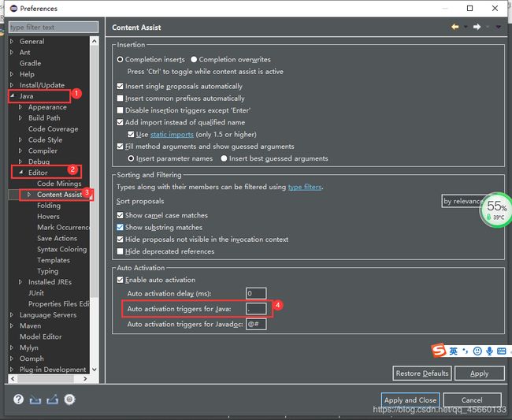This screenshot has width=512, height=420.
Task: Enable Insert common prefixes automatically
Action: pyautogui.click(x=120, y=98)
